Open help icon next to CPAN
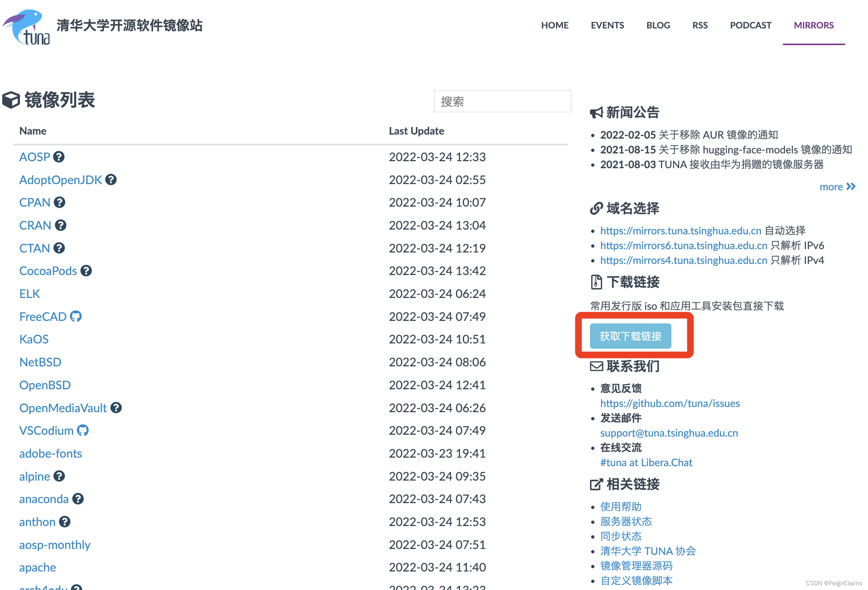This screenshot has height=590, width=868. 60,202
